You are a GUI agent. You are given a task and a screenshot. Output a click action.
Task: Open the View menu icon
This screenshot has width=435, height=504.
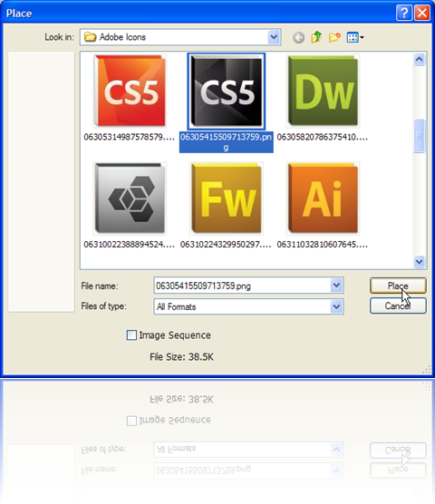pyautogui.click(x=355, y=37)
